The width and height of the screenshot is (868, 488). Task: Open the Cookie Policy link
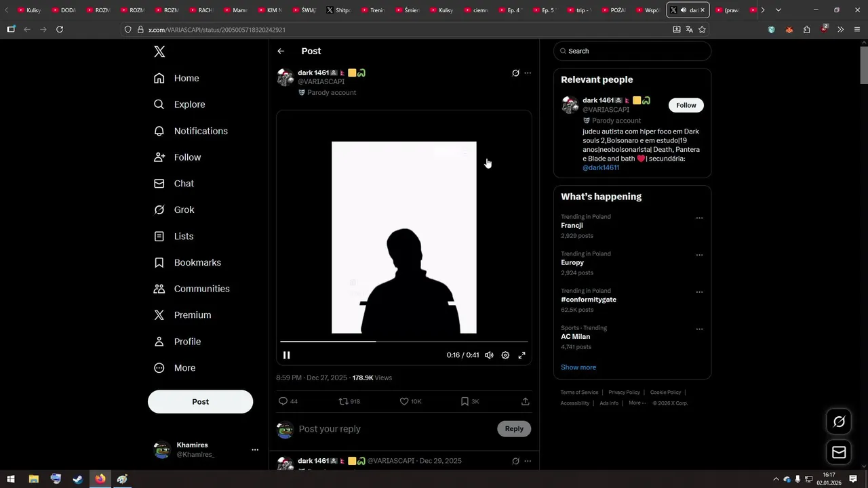665,392
